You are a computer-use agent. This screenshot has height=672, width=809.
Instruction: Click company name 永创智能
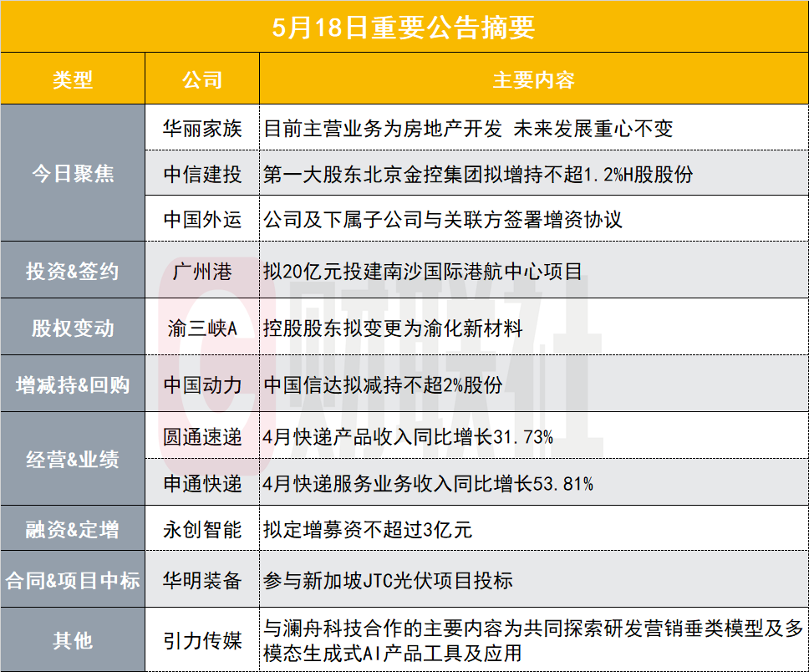202,530
